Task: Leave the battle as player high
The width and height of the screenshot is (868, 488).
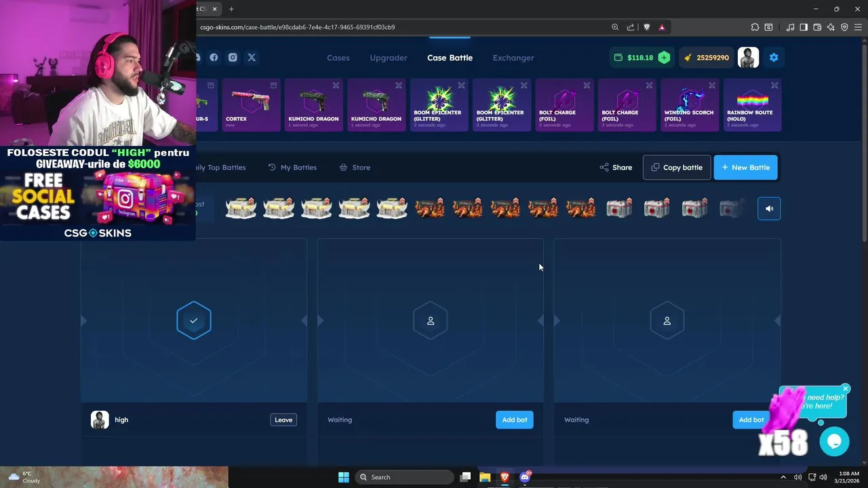Action: [283, 420]
